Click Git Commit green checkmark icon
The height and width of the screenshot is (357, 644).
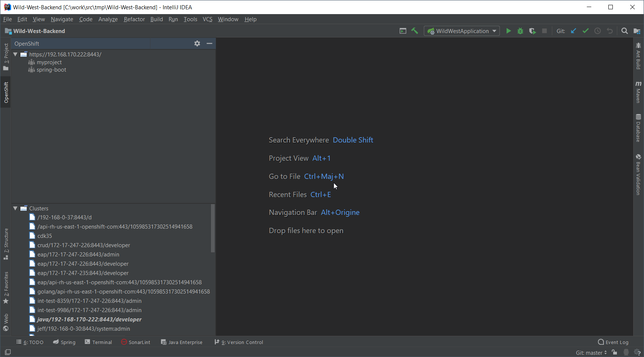point(586,31)
